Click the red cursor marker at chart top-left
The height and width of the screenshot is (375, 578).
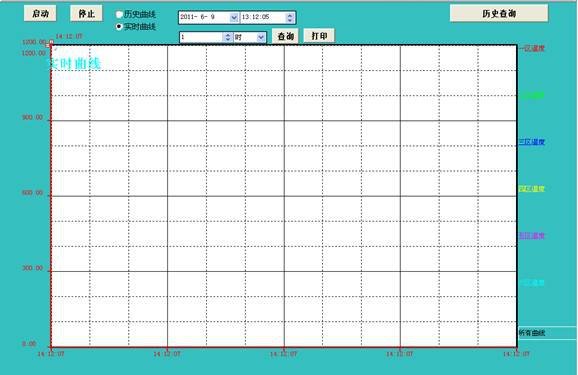point(51,43)
